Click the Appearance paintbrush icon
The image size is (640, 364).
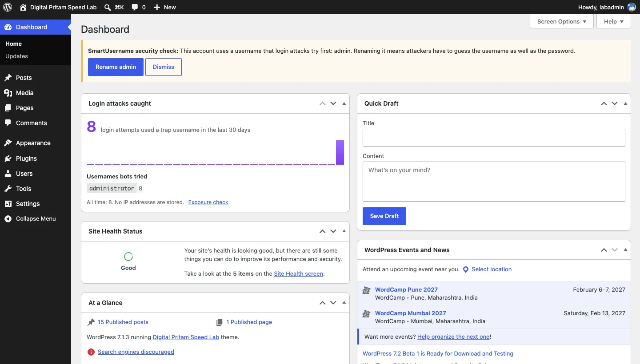pos(8,143)
